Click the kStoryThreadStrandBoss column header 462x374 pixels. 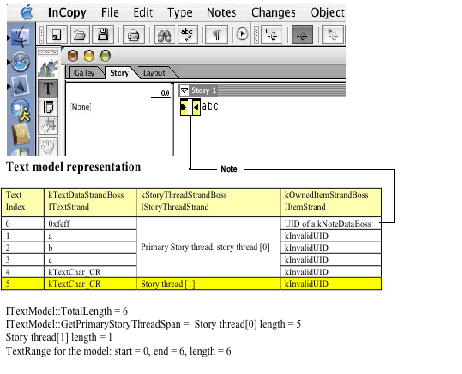[208, 202]
